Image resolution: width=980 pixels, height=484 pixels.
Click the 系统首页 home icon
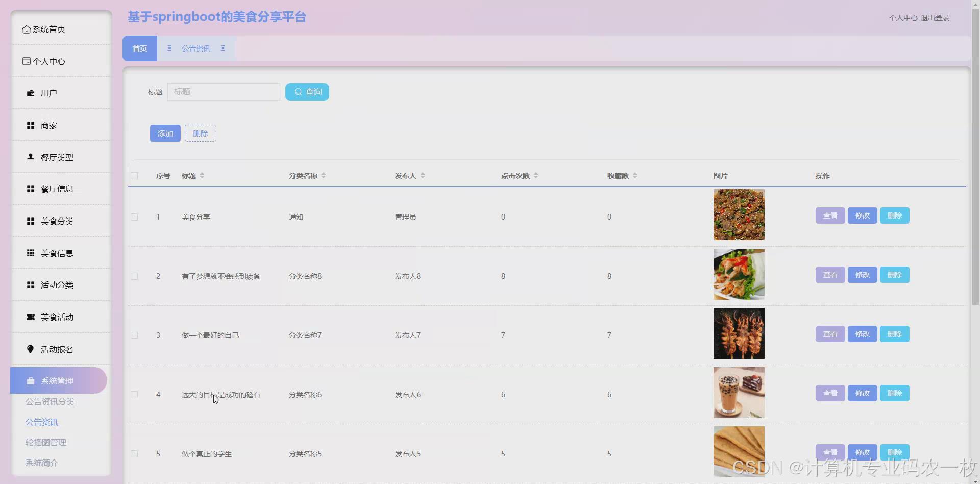point(27,29)
